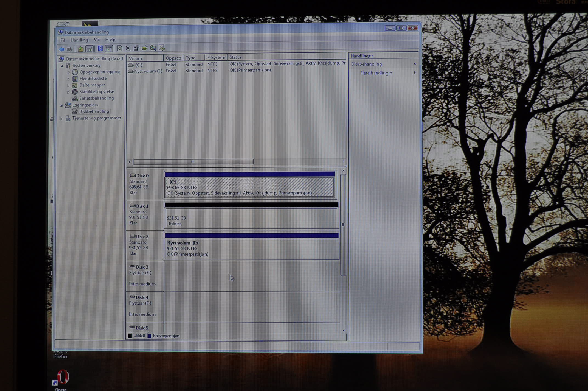Select Stabilitet og ytelse in the tree
This screenshot has width=588, height=391.
pyautogui.click(x=97, y=91)
